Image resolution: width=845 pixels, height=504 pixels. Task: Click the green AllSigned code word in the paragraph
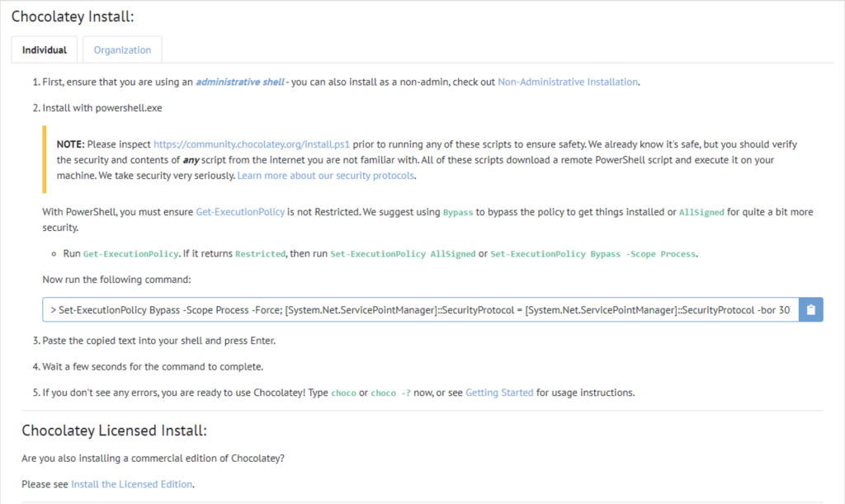pos(701,213)
